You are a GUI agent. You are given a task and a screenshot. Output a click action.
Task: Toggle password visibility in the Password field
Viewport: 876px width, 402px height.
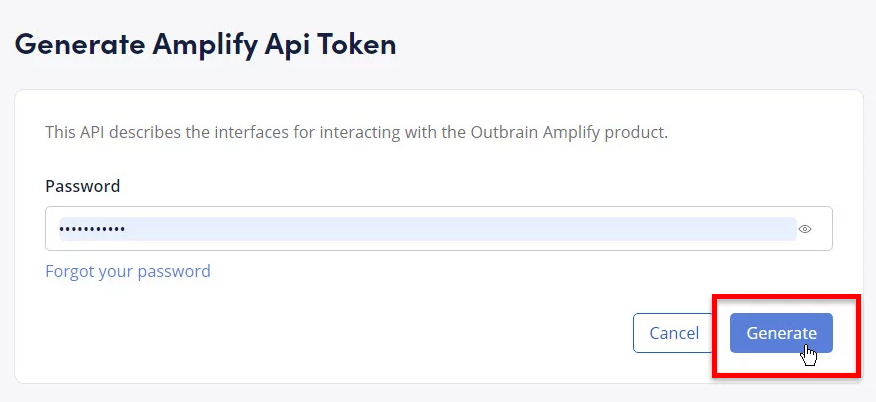point(805,229)
